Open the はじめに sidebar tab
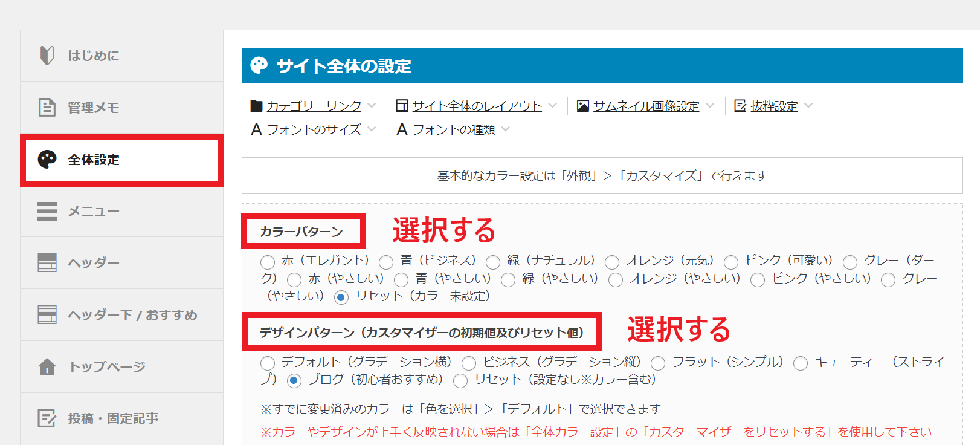Viewport: 980px width, 445px height. point(122,56)
